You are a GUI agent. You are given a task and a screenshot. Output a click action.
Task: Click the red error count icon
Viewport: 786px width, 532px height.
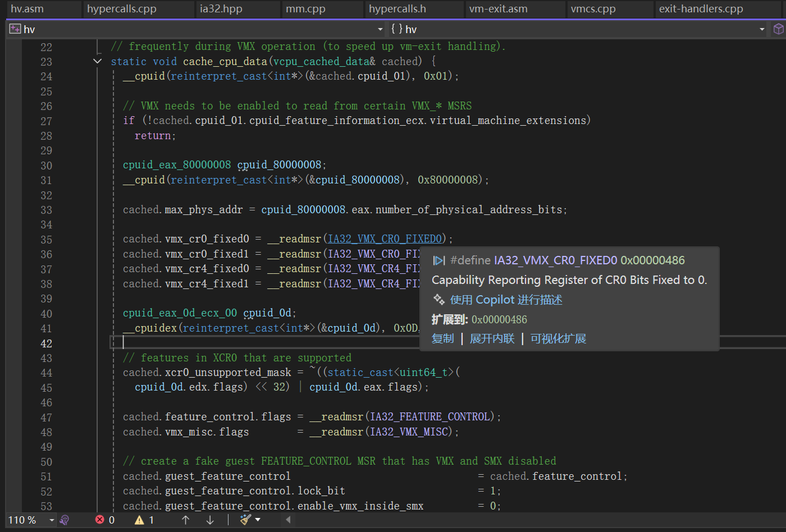tap(100, 520)
